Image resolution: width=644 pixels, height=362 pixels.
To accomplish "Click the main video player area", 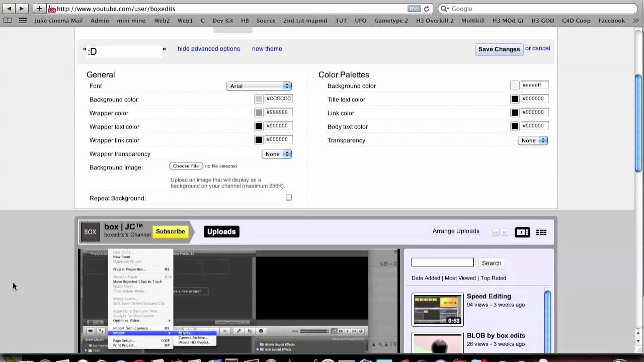I will pyautogui.click(x=239, y=301).
